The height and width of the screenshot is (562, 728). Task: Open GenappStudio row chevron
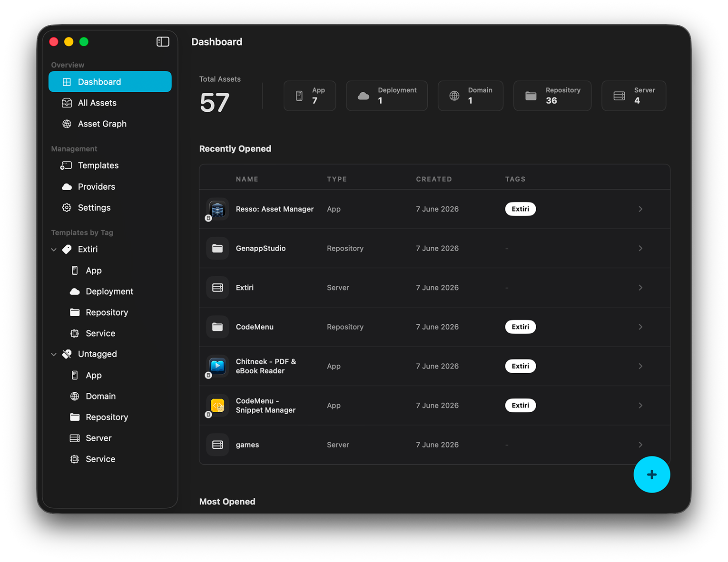coord(640,248)
